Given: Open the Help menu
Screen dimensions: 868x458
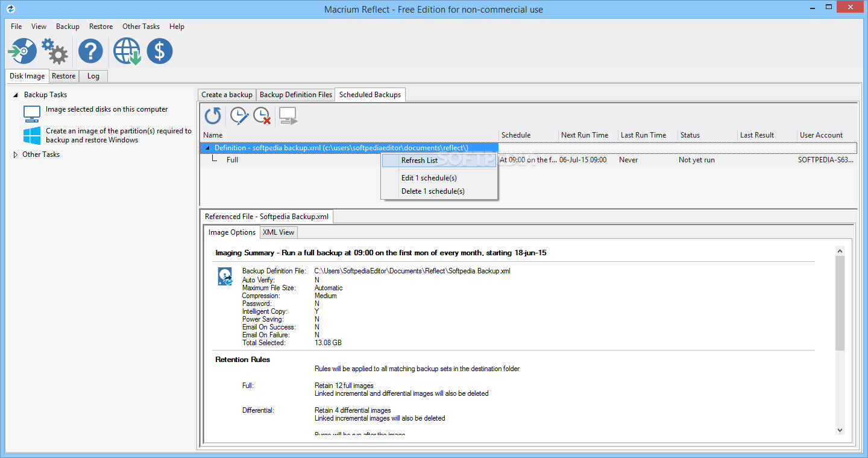Looking at the screenshot, I should [x=177, y=27].
